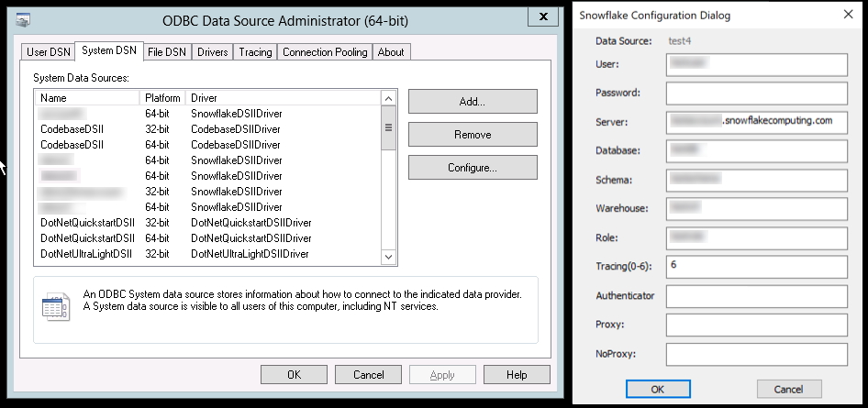Open the About tab

pos(391,52)
